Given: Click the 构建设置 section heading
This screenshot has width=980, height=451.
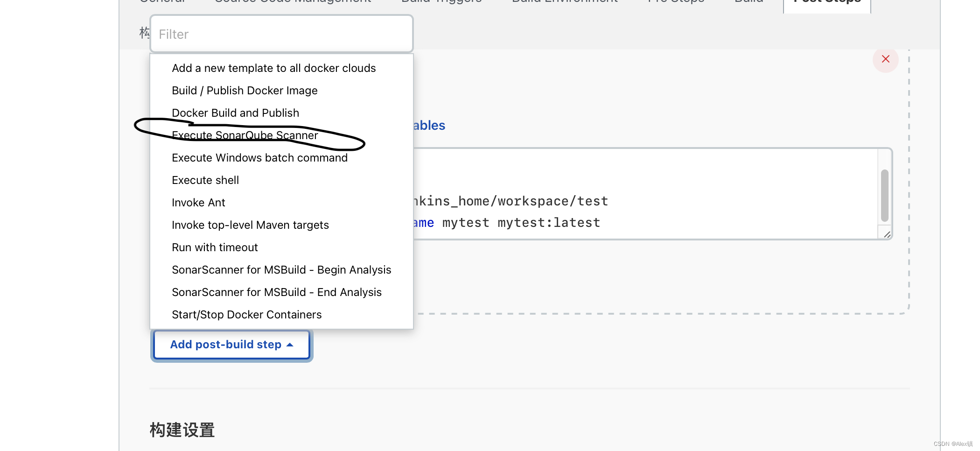Looking at the screenshot, I should [x=182, y=430].
